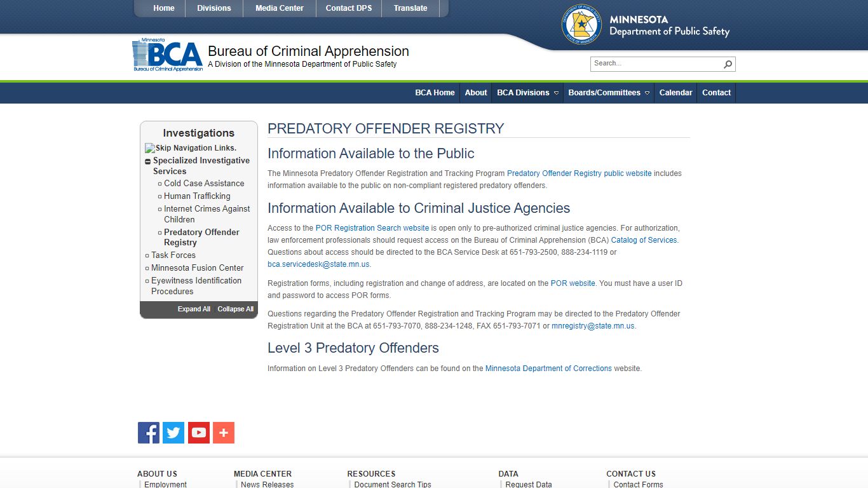Open the Calendar navigation item
The height and width of the screenshot is (488, 868).
pos(675,93)
